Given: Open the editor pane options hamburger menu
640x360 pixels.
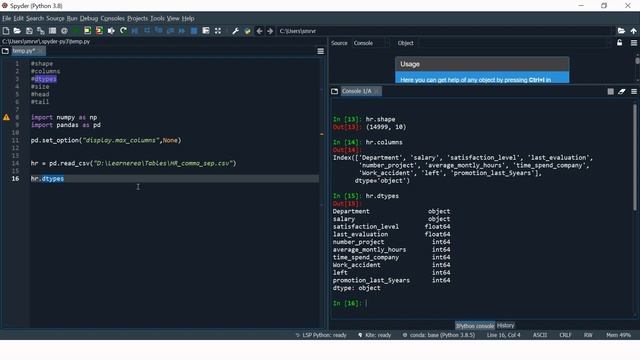Looking at the screenshot, I should click(320, 51).
